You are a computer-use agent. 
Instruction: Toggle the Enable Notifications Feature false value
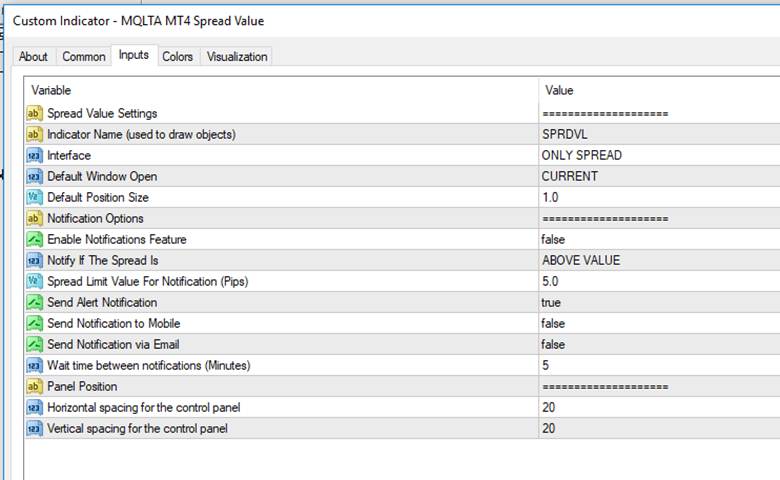click(553, 239)
